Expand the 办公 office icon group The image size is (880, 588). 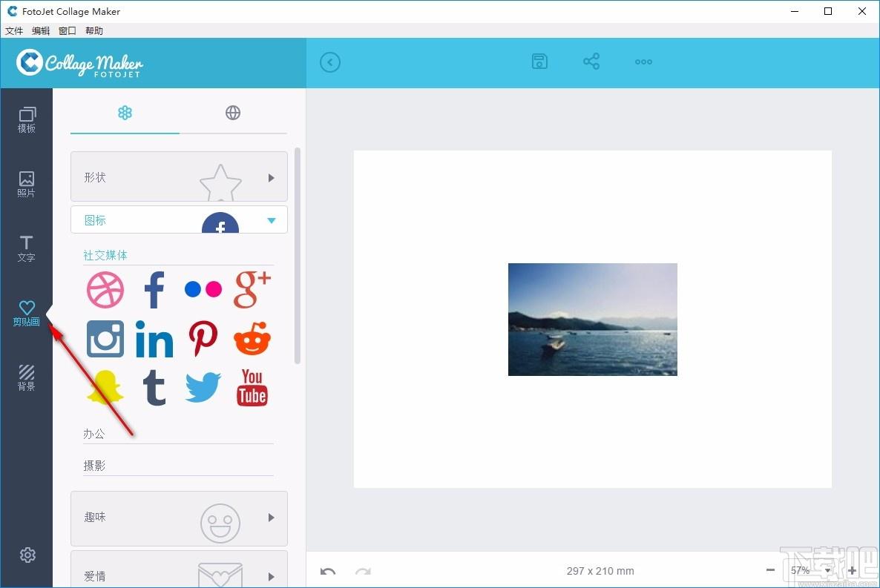(x=179, y=435)
